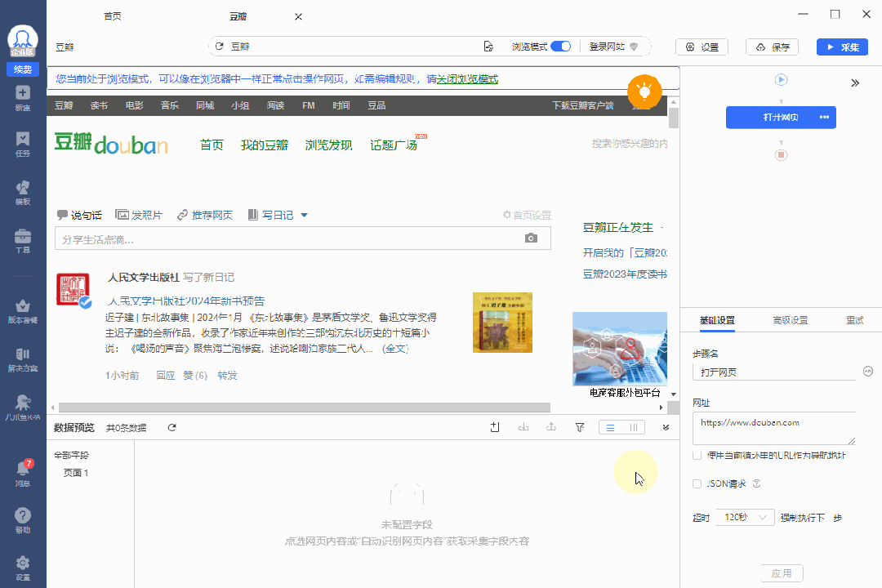Collapse data preview panel with down chevrons
Viewport: 882px width, 588px height.
click(666, 427)
